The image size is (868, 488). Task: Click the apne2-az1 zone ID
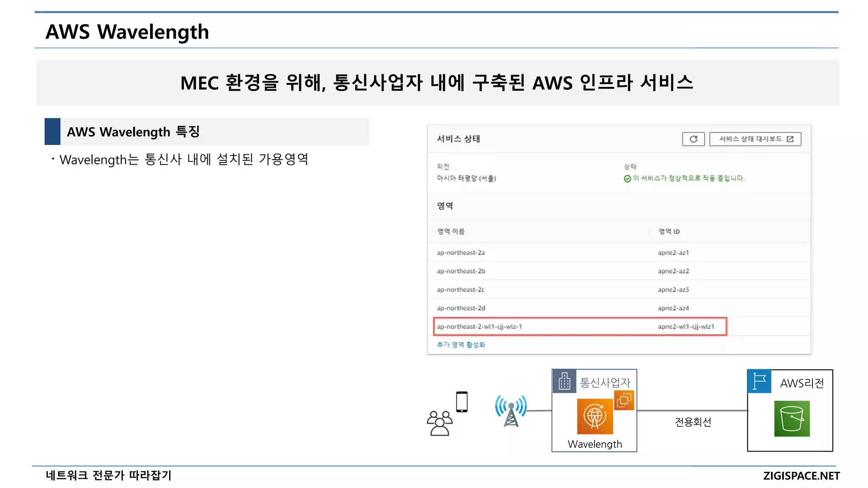pos(673,253)
